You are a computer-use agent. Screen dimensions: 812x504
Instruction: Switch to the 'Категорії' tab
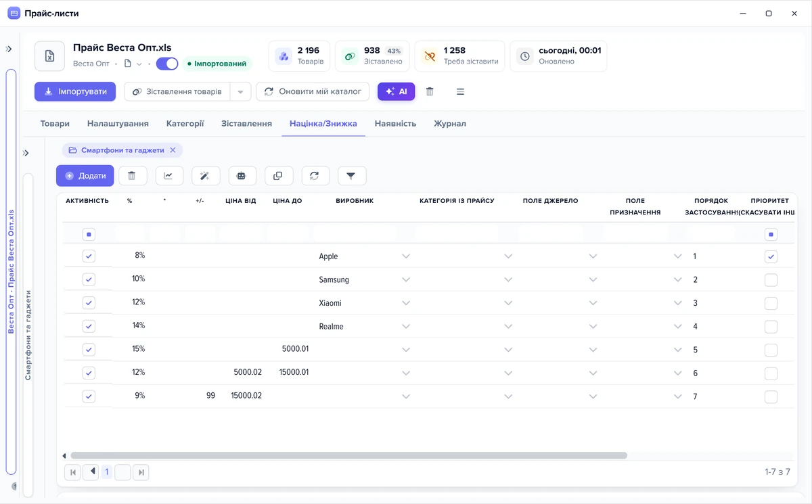pos(185,124)
